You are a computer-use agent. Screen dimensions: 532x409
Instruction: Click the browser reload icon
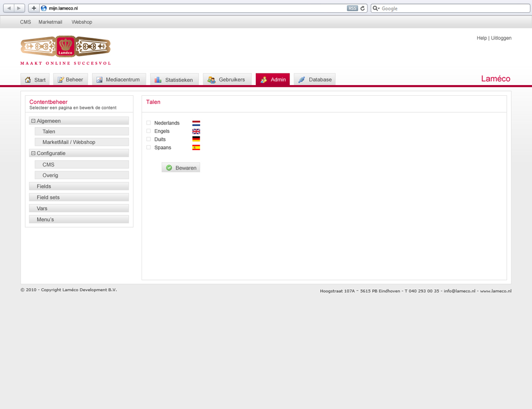[363, 9]
